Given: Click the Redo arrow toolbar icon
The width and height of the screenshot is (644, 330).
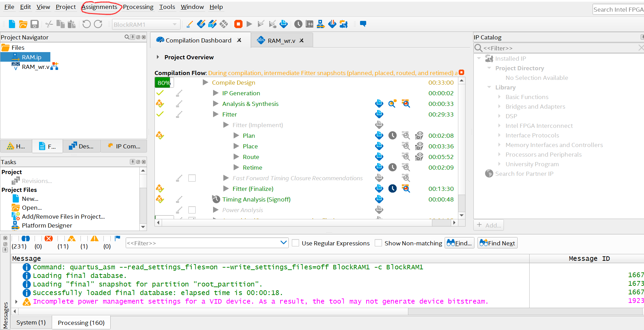Looking at the screenshot, I should pyautogui.click(x=98, y=24).
